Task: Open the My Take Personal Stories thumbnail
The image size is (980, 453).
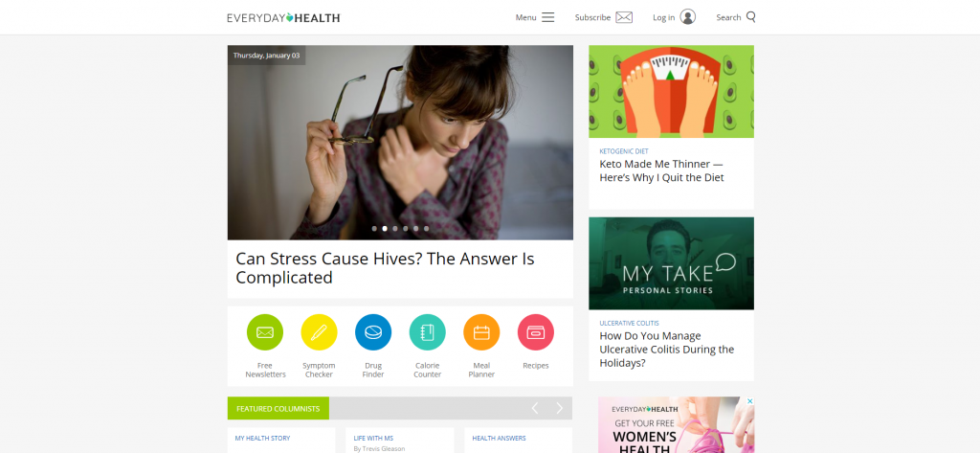Action: pyautogui.click(x=671, y=263)
